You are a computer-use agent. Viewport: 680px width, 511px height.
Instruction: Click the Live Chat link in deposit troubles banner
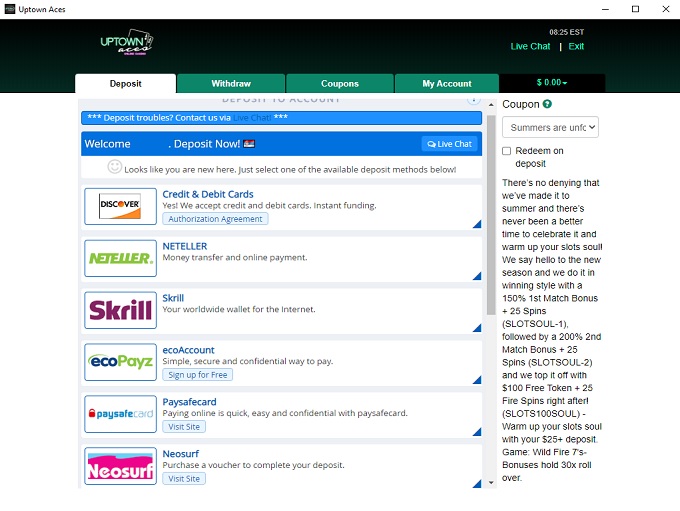252,118
